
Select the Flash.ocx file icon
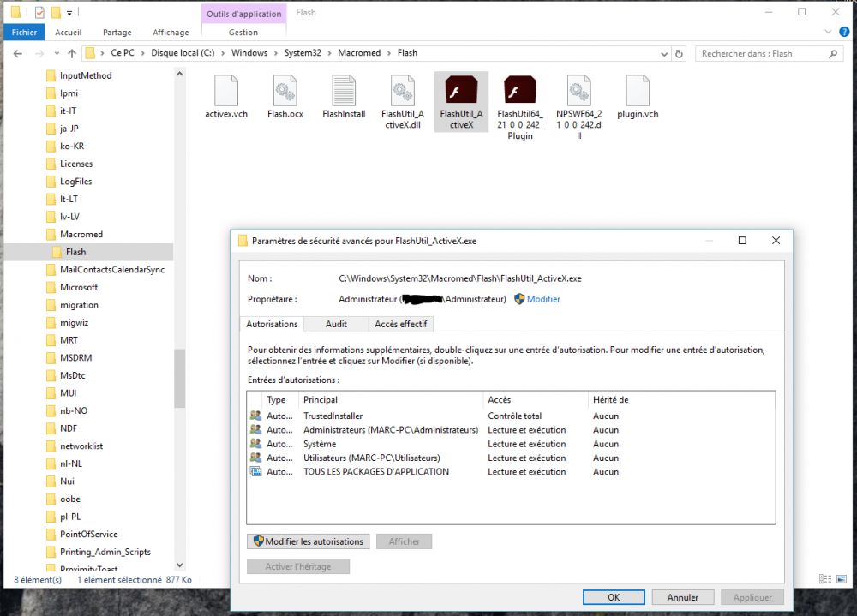point(285,91)
